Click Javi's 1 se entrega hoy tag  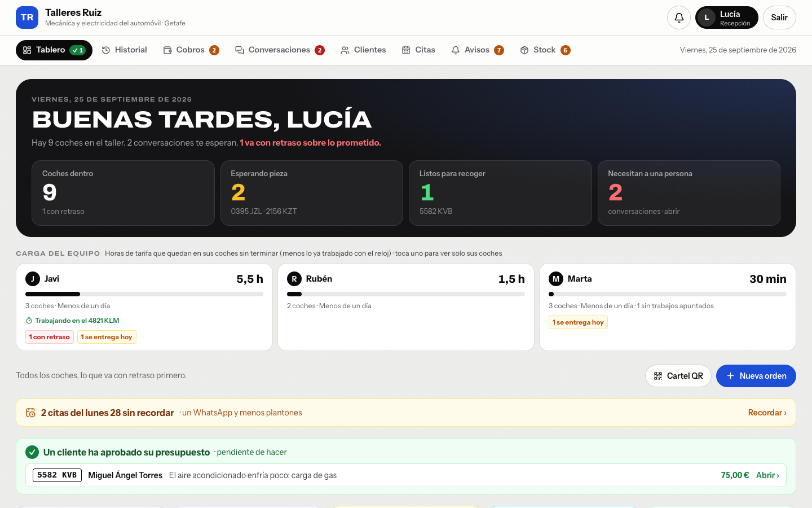107,337
